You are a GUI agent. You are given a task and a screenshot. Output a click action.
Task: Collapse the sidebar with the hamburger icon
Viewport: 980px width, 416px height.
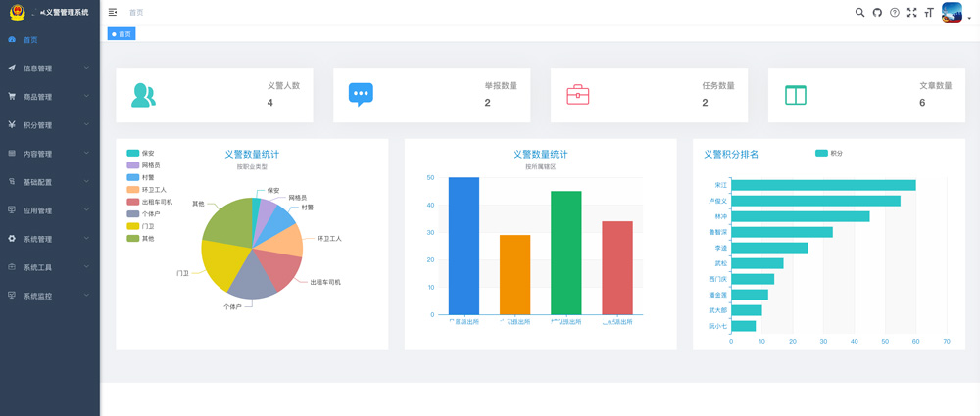(x=113, y=13)
